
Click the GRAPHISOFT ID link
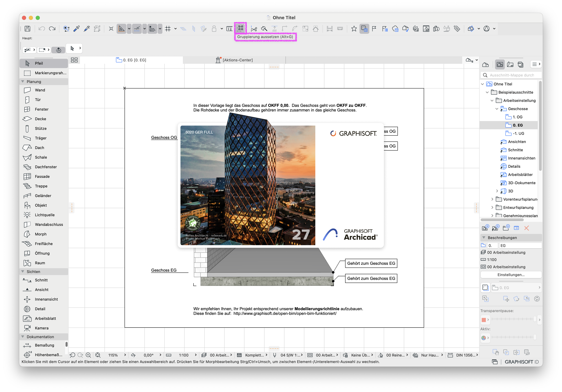point(521,362)
